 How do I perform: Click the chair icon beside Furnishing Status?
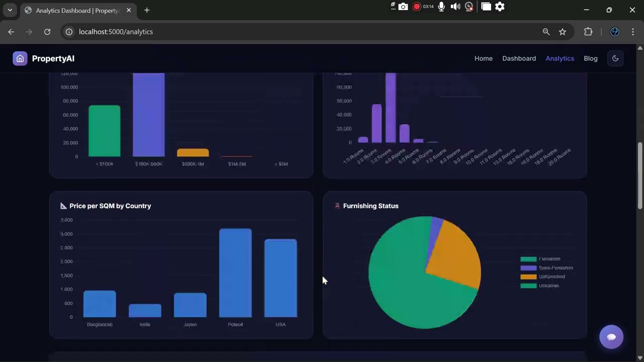(337, 206)
